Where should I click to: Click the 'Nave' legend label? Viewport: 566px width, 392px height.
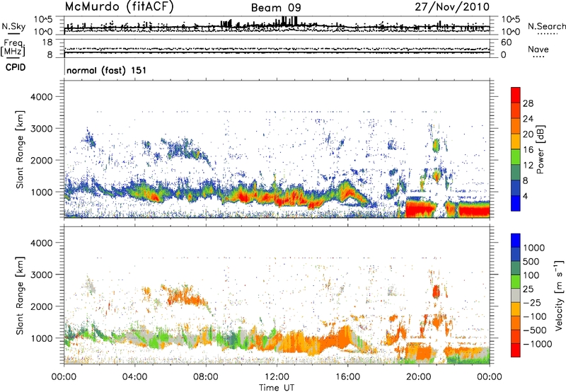coord(538,50)
